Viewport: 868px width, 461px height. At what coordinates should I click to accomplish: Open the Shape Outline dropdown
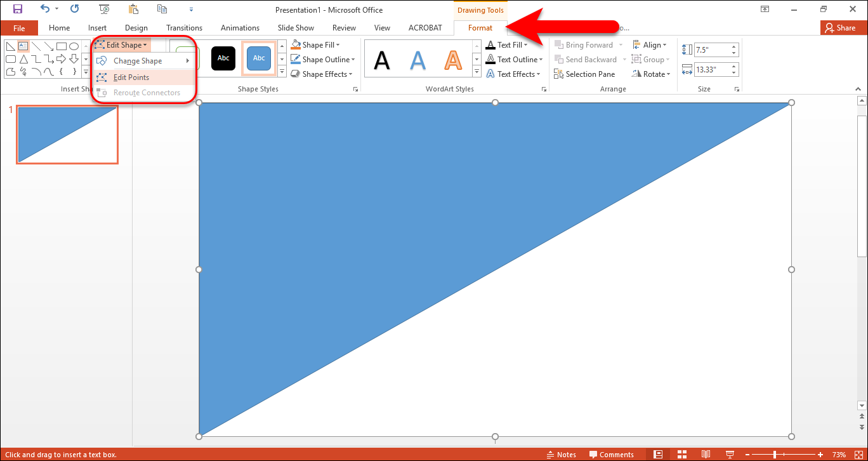click(x=322, y=60)
